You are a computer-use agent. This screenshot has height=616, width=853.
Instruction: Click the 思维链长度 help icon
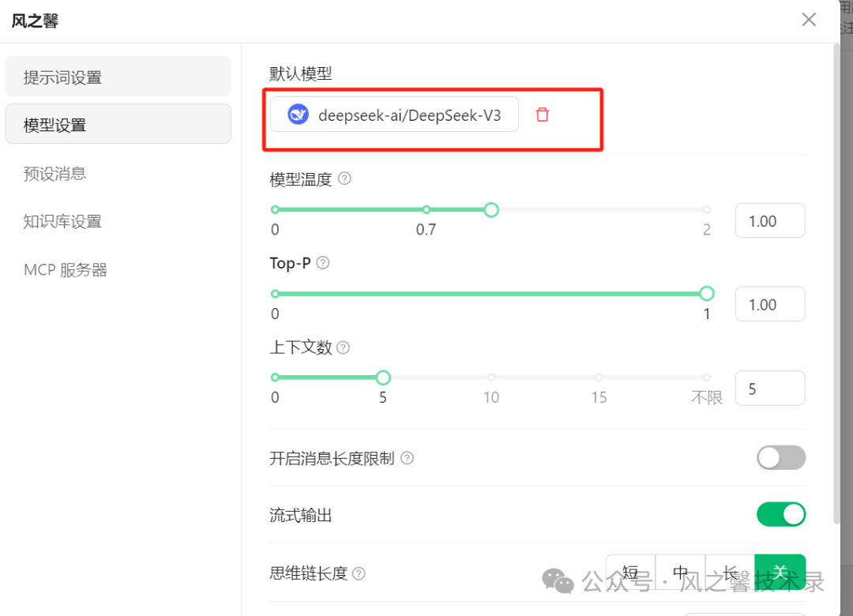[x=359, y=573]
